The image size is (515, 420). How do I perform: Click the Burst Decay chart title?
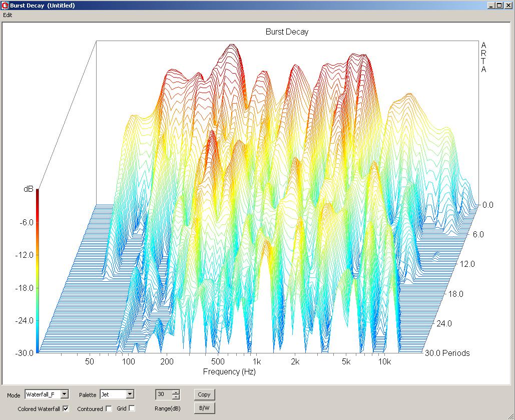click(x=287, y=32)
